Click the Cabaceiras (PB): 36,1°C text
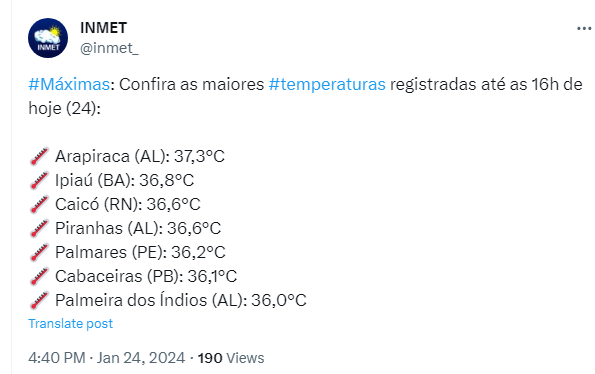 [x=146, y=276]
